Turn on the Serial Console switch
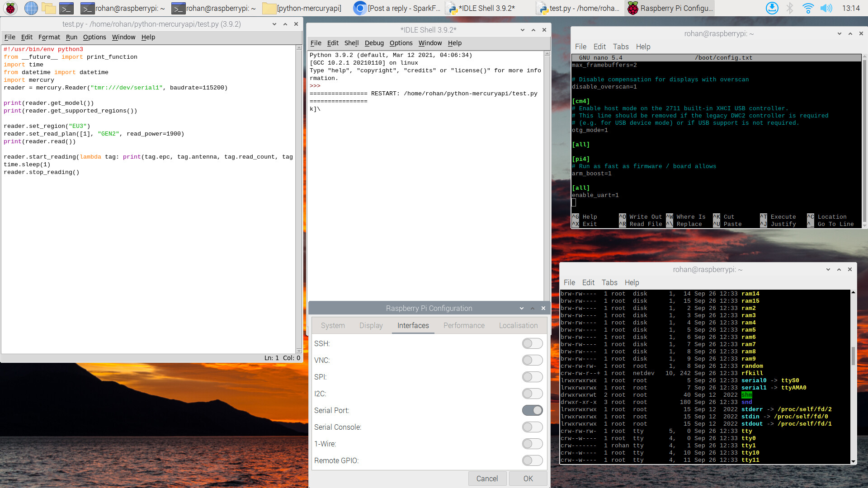The height and width of the screenshot is (488, 868). tap(532, 427)
